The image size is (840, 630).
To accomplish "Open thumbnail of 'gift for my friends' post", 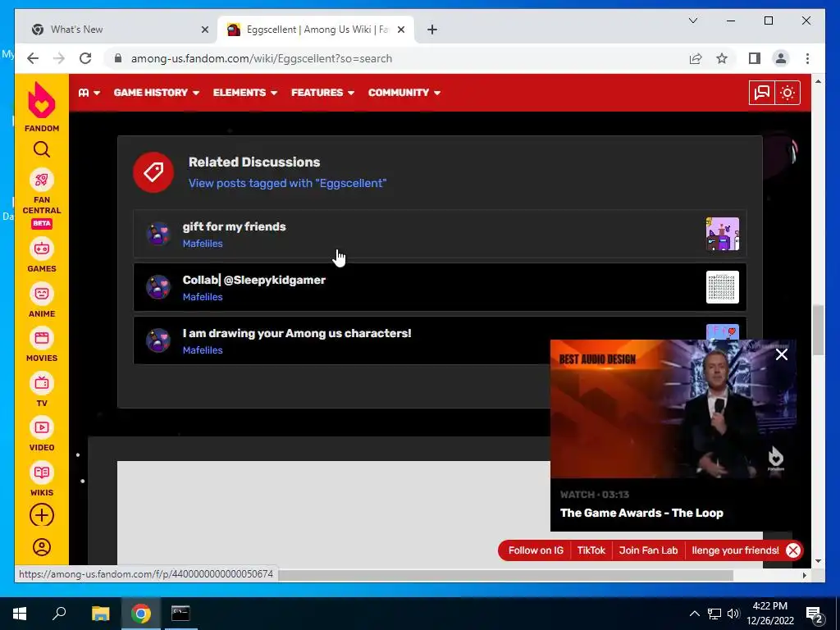I will pos(722,234).
